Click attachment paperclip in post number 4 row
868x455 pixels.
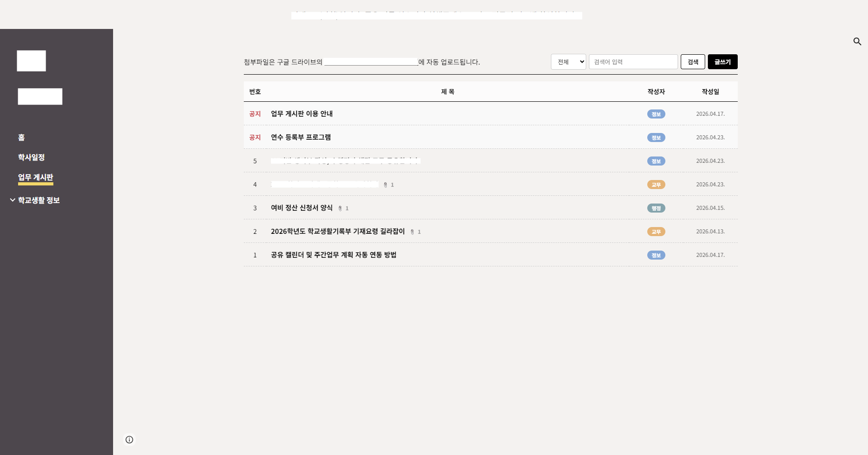pyautogui.click(x=385, y=185)
